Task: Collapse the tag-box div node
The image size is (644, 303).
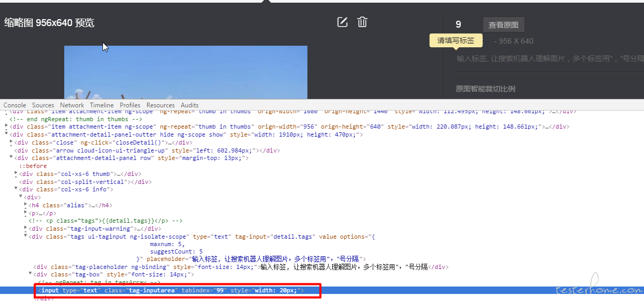Action: (30, 274)
